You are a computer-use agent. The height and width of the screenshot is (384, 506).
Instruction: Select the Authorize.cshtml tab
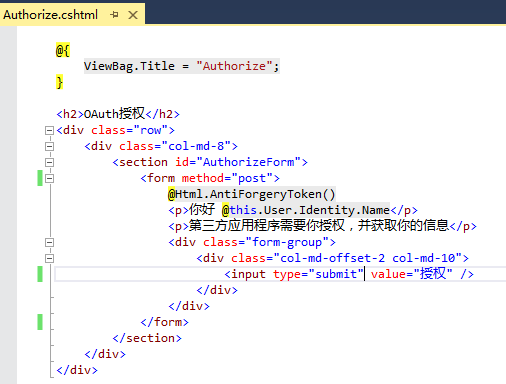tap(51, 15)
